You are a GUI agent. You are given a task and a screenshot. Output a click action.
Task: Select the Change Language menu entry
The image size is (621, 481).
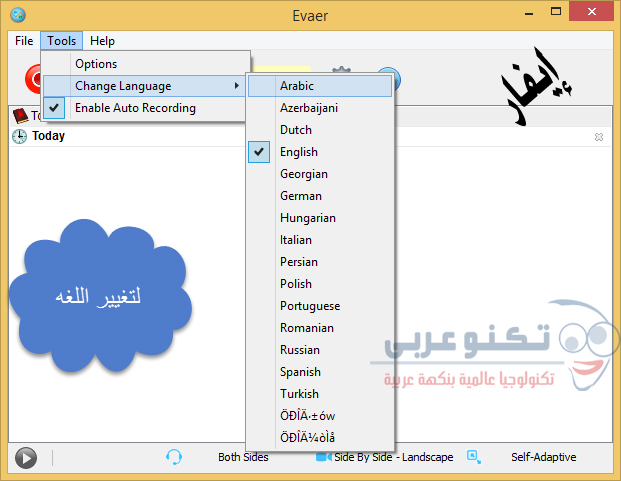coord(143,86)
